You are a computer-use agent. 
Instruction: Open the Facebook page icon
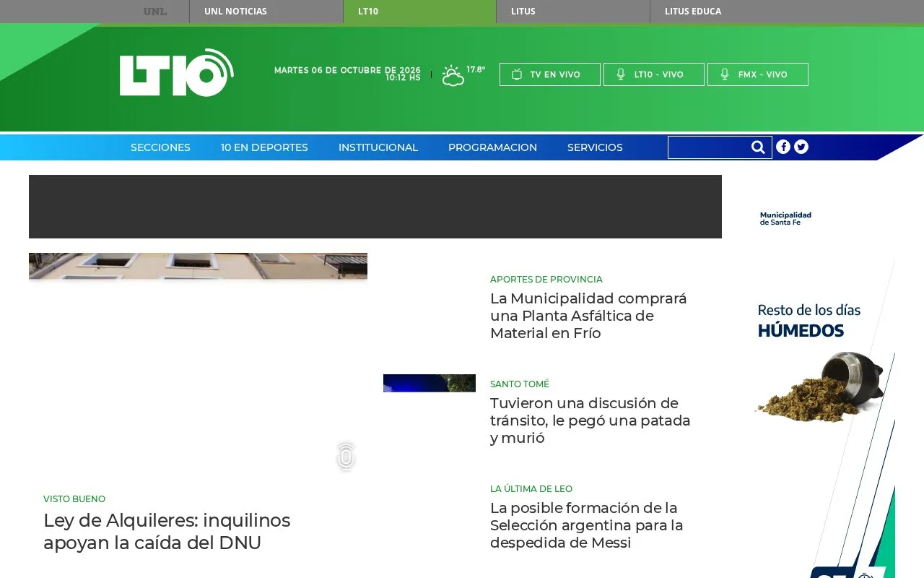tap(783, 147)
